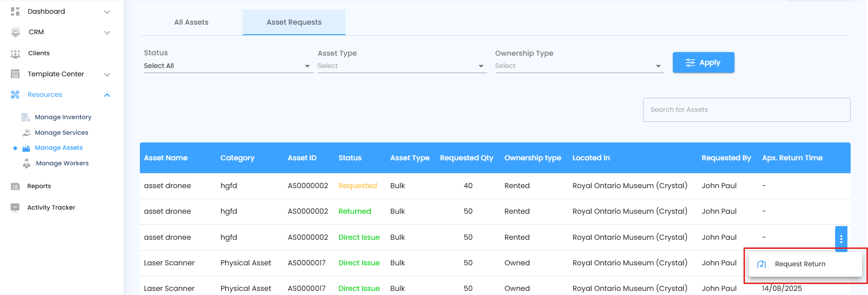Focus the Search for Assets field
The height and width of the screenshot is (295, 868).
pyautogui.click(x=746, y=110)
